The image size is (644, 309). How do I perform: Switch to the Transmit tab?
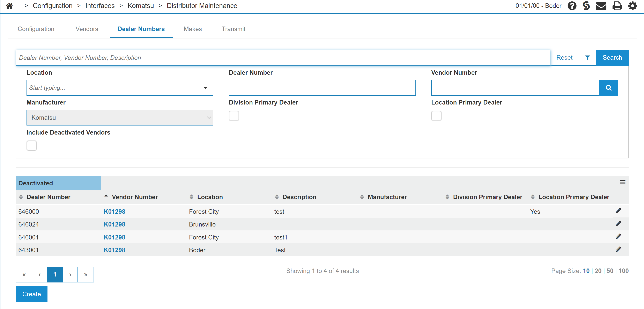(x=233, y=29)
